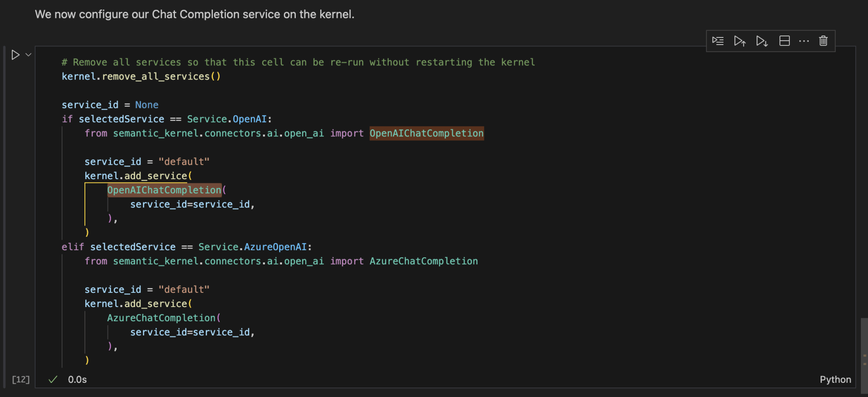Place the cursor on kernel.remove_all_services() line

[x=141, y=76]
